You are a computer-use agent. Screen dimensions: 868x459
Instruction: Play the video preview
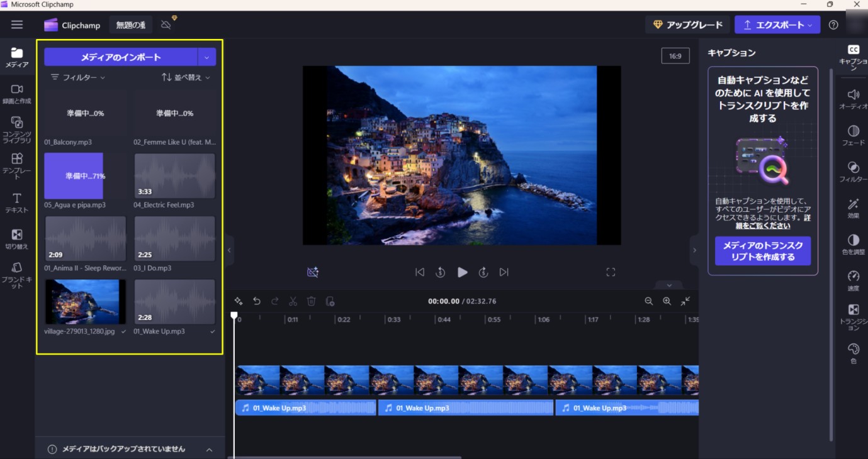(462, 272)
